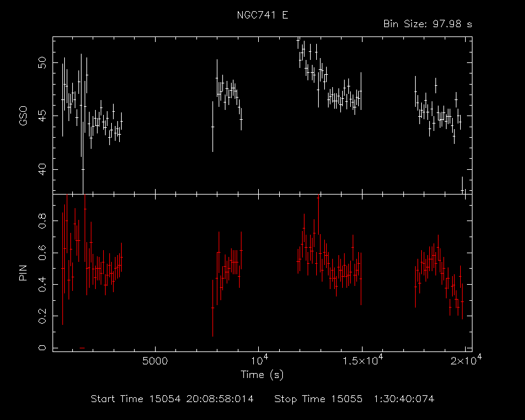This screenshot has height=420, width=525.
Task: Click the 'PIN' y-axis label
Action: [x=23, y=272]
